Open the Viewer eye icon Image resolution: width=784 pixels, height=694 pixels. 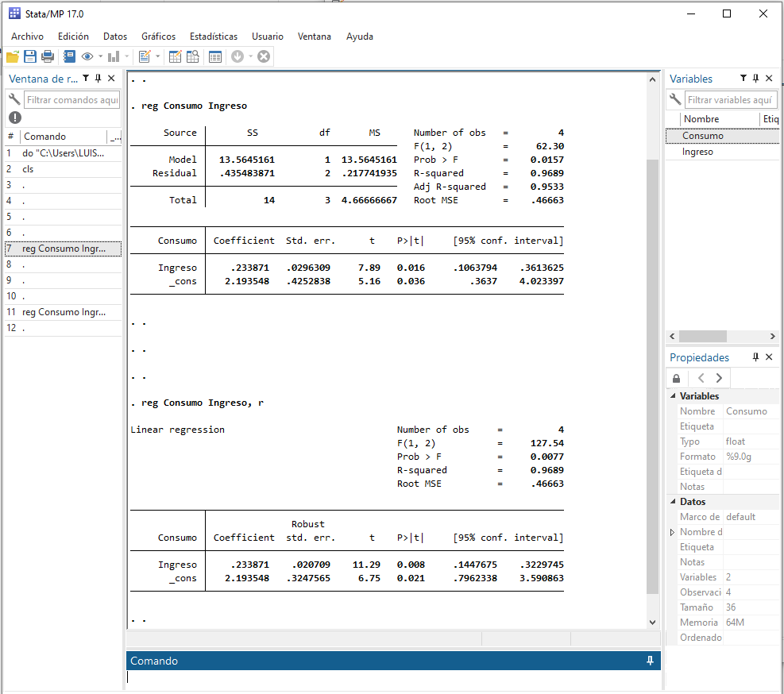(x=87, y=56)
